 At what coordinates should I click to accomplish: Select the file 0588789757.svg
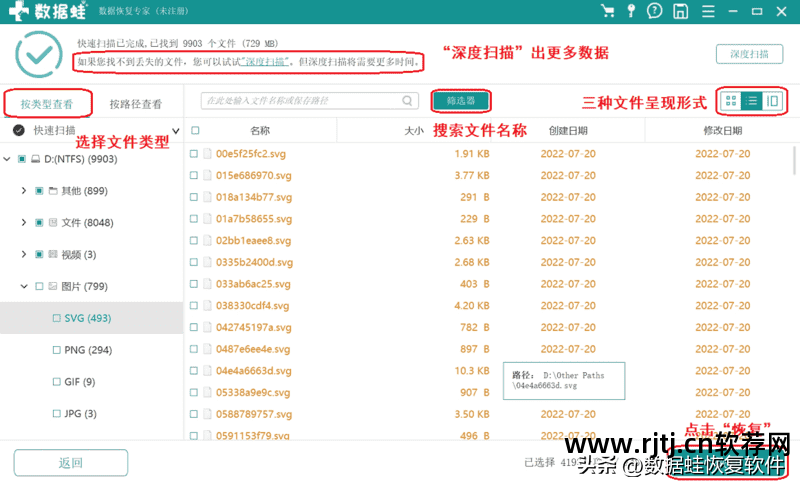point(254,414)
